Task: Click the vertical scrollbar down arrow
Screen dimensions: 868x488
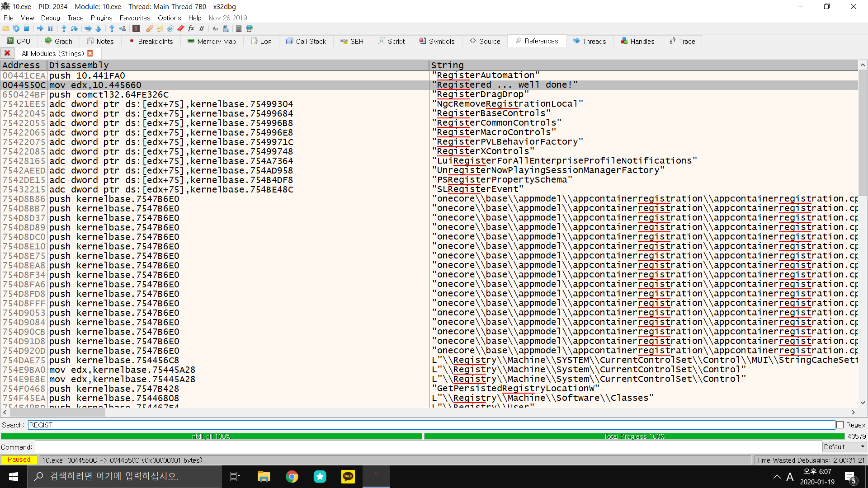Action: [x=863, y=403]
